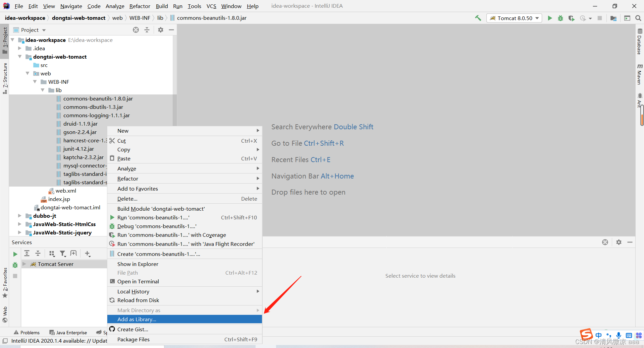This screenshot has width=644, height=348.
Task: Open the Local History submenu
Action: [184, 291]
